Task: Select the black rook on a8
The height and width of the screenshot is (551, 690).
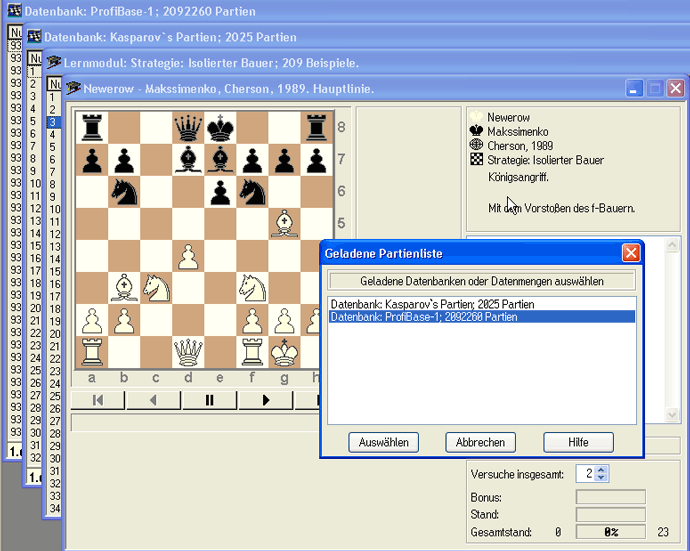Action: [x=92, y=128]
